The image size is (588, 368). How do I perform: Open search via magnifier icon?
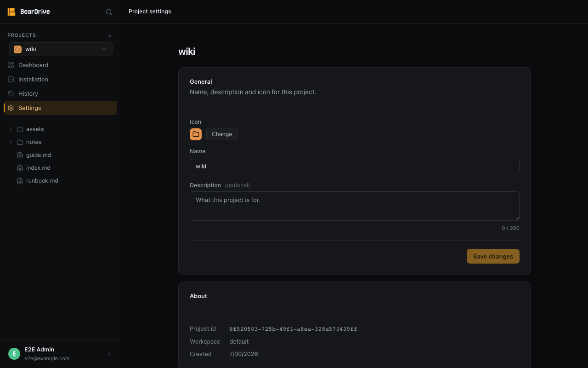109,12
